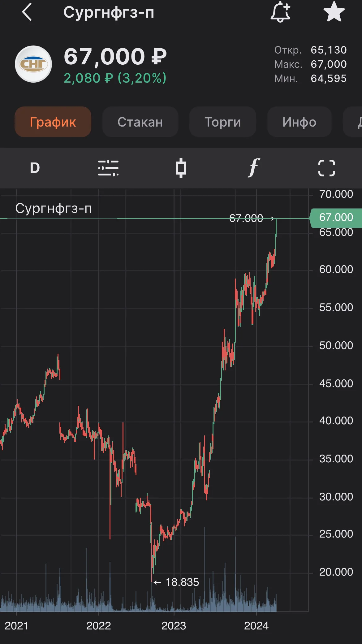362x644 pixels.
Task: Tap the 35.000 price axis label
Action: tap(336, 459)
